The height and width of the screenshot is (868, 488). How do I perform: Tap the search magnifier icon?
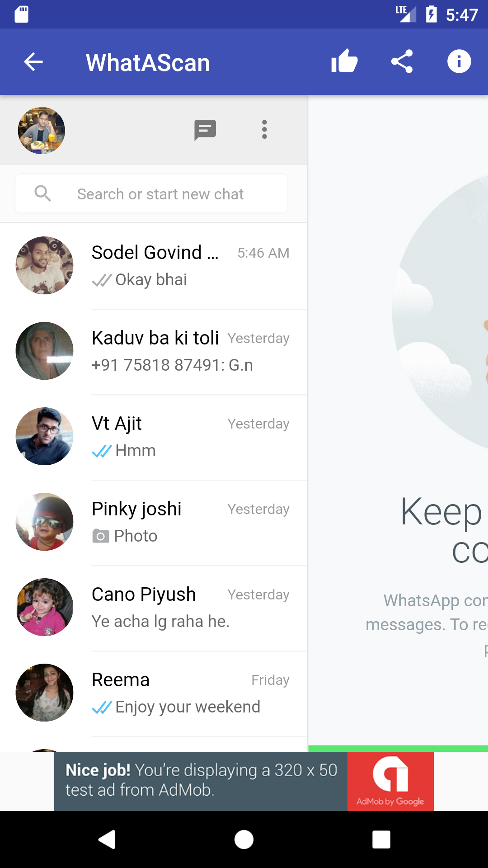pyautogui.click(x=42, y=193)
